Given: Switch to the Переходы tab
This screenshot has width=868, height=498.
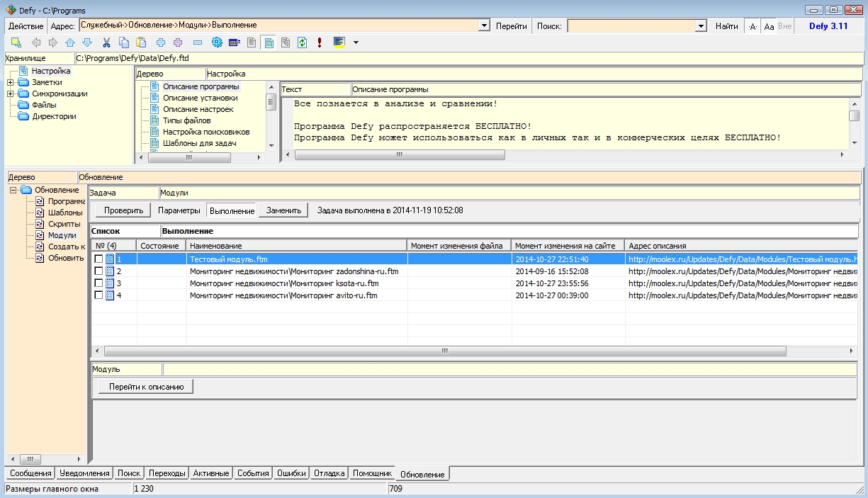Looking at the screenshot, I should (167, 473).
